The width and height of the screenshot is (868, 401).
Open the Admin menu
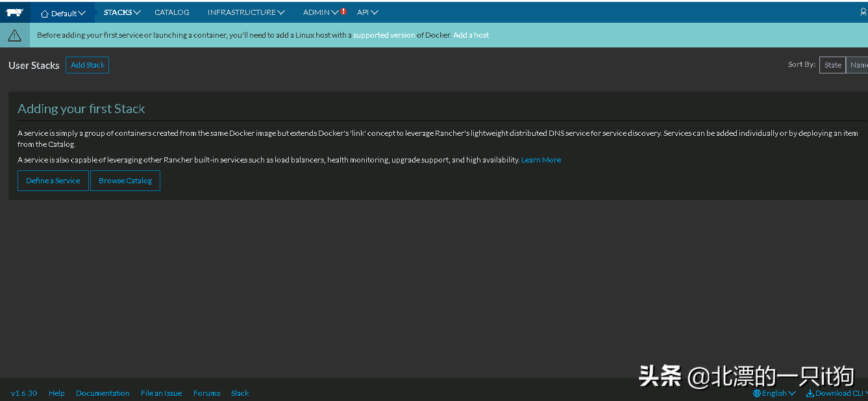pyautogui.click(x=321, y=12)
